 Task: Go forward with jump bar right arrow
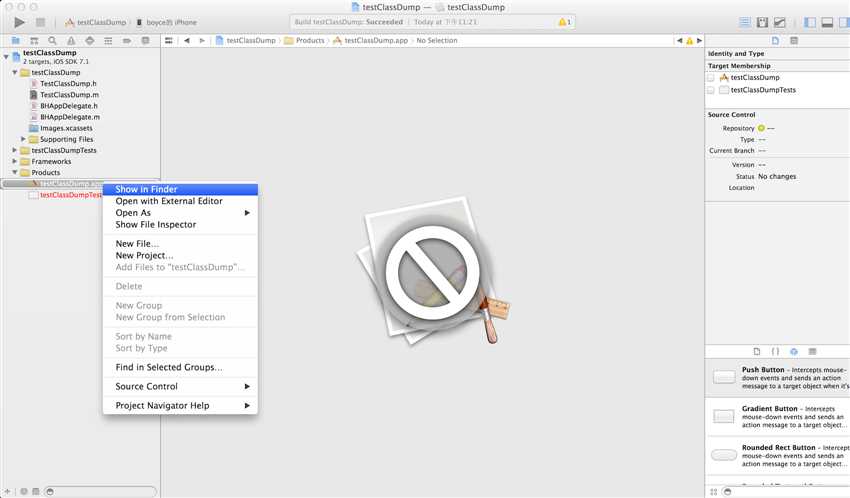click(202, 41)
